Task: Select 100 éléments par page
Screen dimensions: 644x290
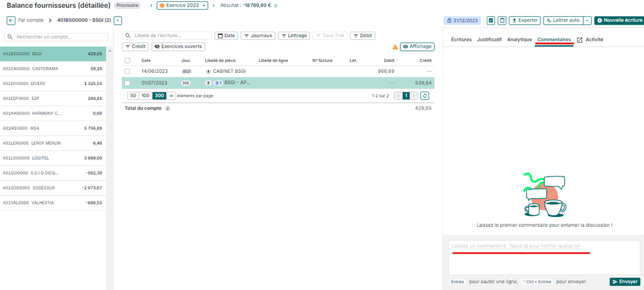Action: [145, 95]
